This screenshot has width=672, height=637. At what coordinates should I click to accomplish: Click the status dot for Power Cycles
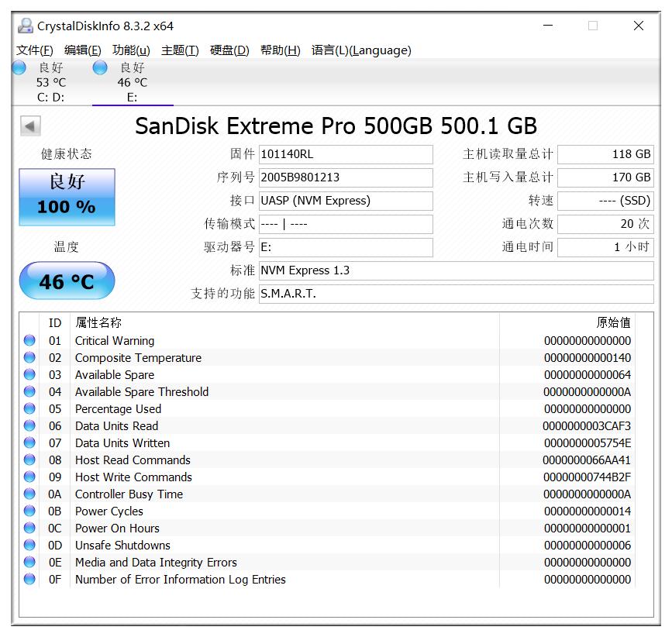(29, 511)
